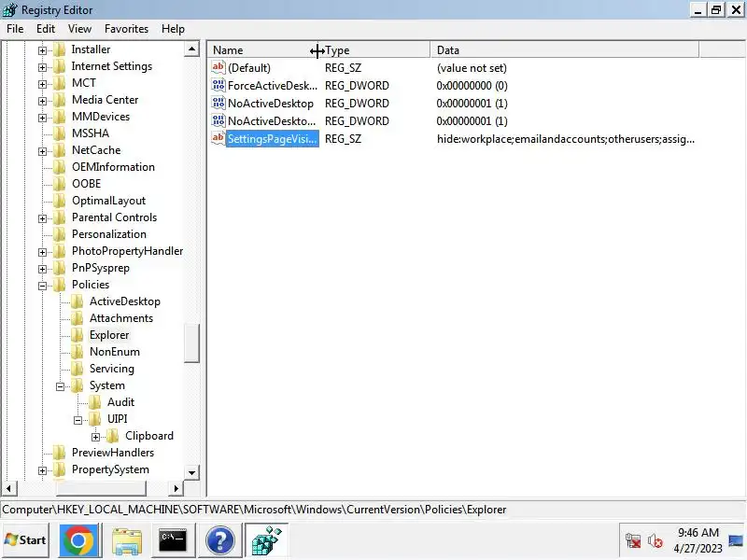747x560 pixels.
Task: Click tree horizontal scroll left arrow
Action: point(8,488)
